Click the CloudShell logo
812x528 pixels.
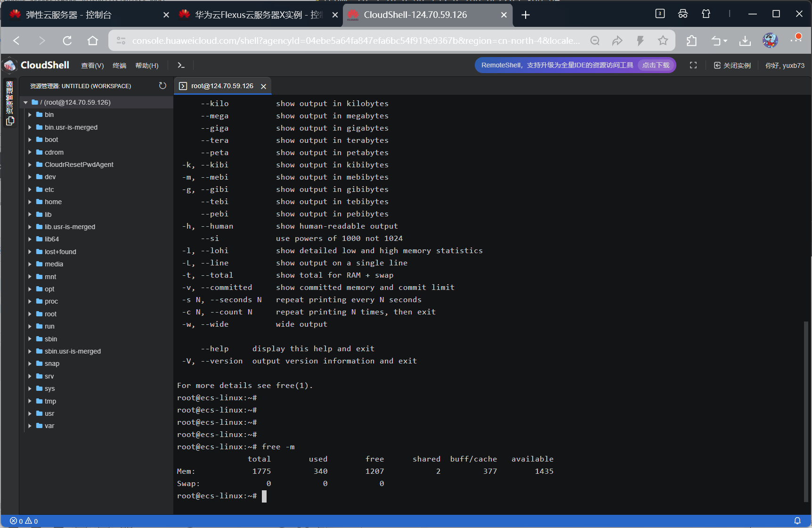coord(36,65)
